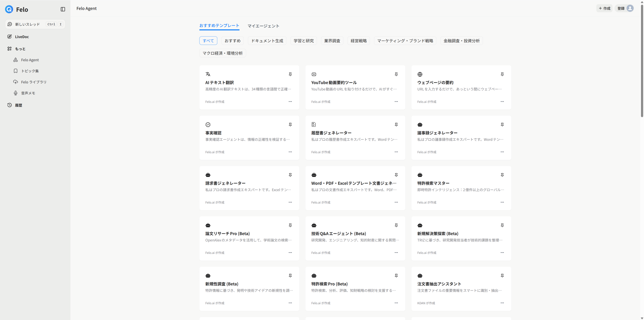Filter by 金融調査・投資分析 category
This screenshot has width=644, height=320.
pyautogui.click(x=462, y=41)
